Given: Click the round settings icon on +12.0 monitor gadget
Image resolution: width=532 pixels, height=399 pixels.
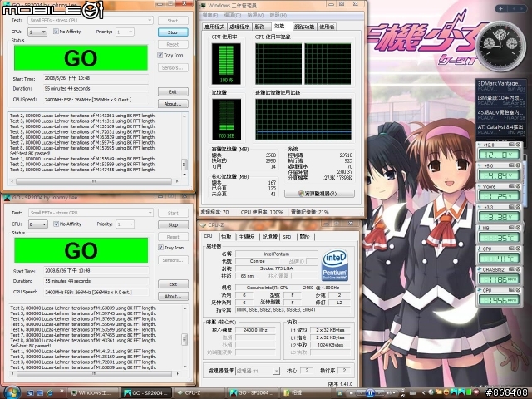Looking at the screenshot, I should coord(518,145).
